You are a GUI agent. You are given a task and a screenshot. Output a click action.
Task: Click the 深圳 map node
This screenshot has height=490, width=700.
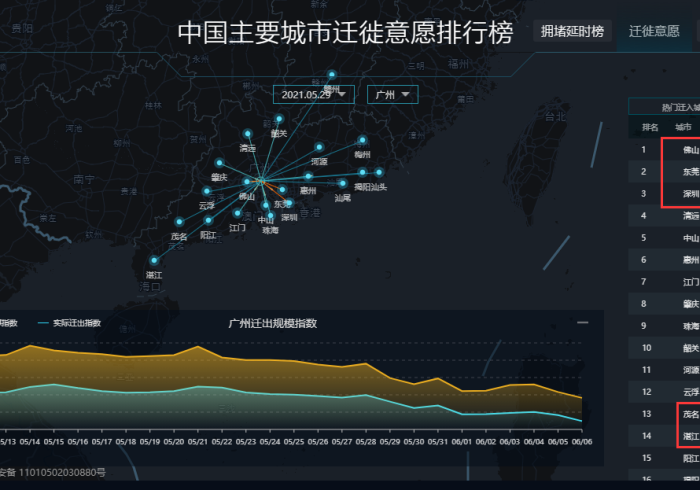click(289, 203)
